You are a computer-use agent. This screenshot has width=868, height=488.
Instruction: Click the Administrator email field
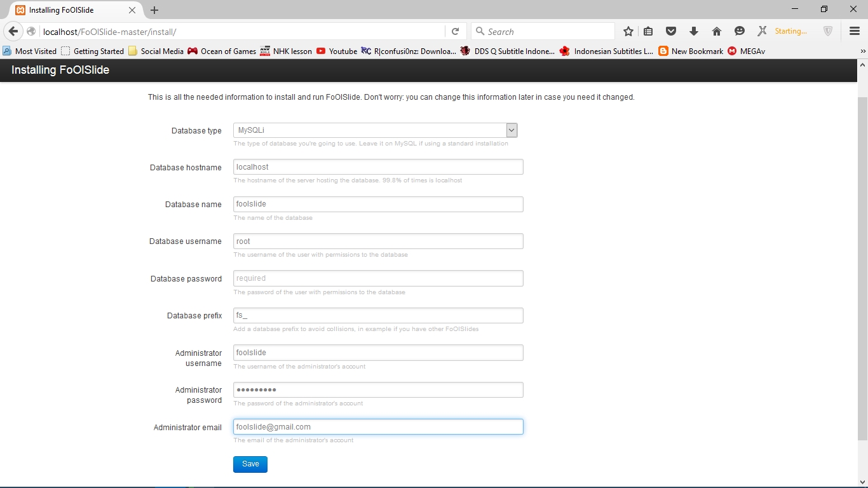tap(378, 427)
